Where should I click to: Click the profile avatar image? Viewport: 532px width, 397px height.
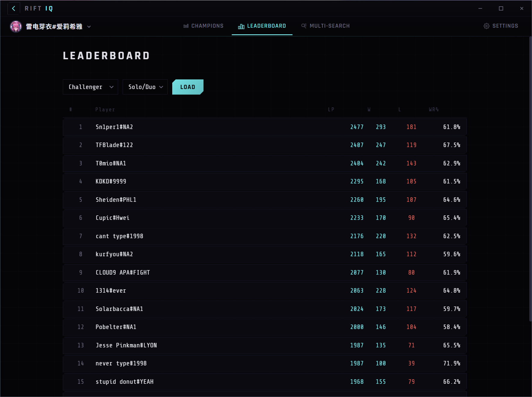16,26
